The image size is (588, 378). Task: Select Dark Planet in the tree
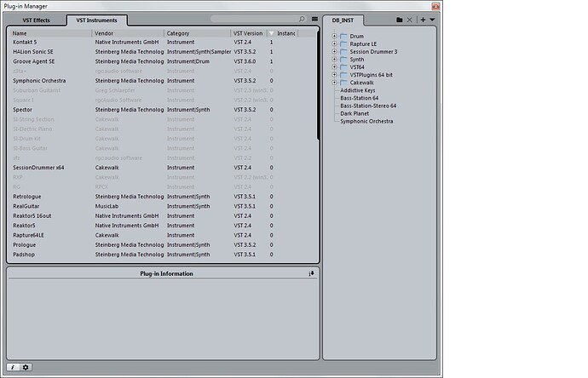pyautogui.click(x=355, y=113)
